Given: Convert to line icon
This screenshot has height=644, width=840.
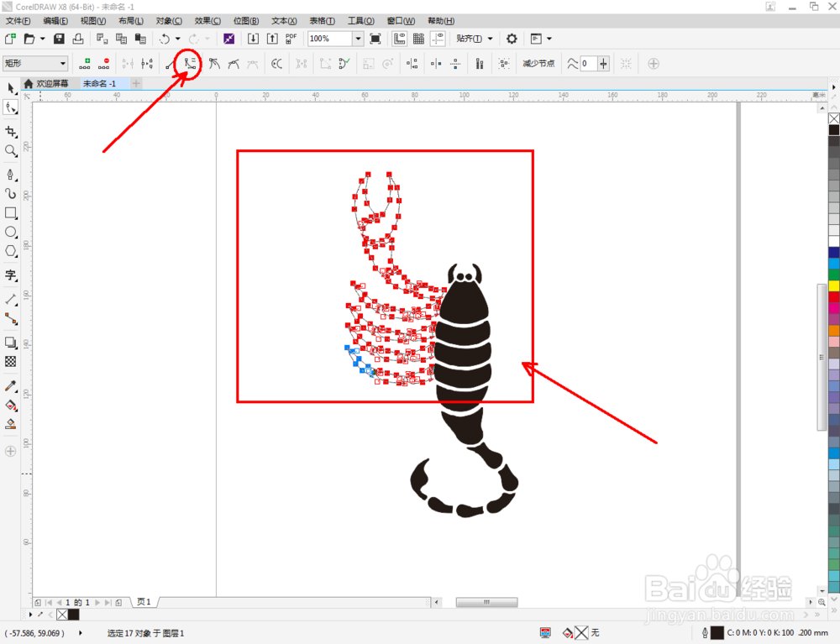Looking at the screenshot, I should [x=171, y=64].
